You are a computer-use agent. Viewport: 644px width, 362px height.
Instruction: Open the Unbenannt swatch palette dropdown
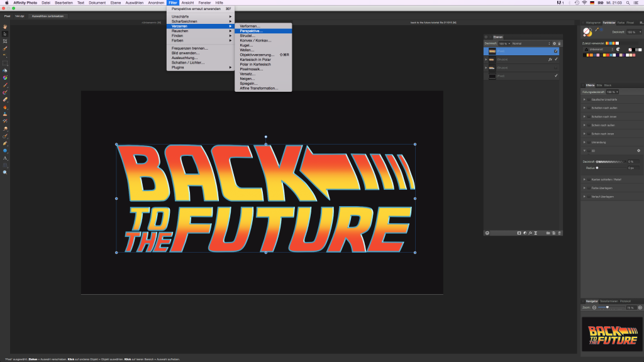tap(599, 49)
